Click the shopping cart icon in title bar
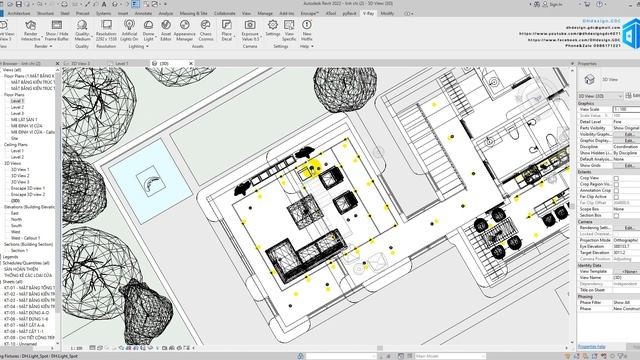This screenshot has height=360, width=640. (x=587, y=4)
